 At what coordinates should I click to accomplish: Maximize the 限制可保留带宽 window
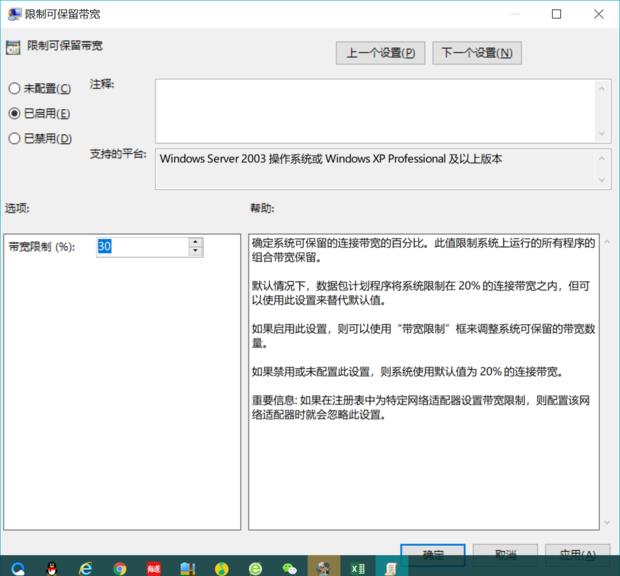[x=556, y=14]
